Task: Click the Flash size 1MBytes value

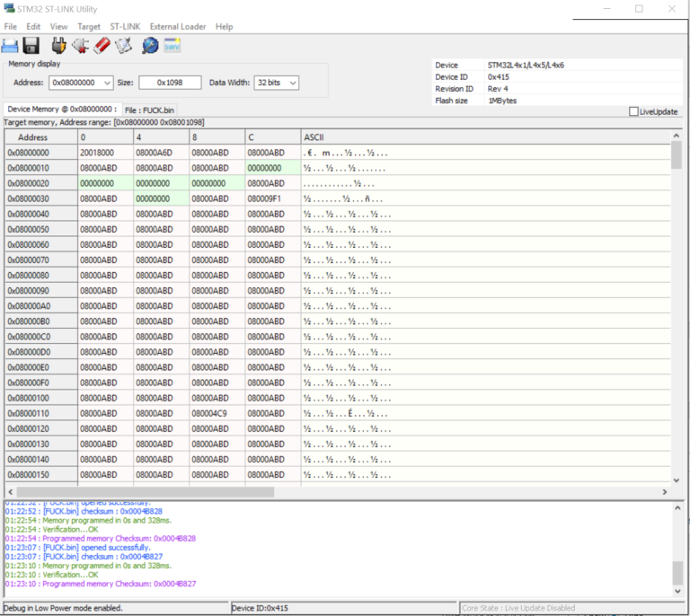Action: click(502, 101)
